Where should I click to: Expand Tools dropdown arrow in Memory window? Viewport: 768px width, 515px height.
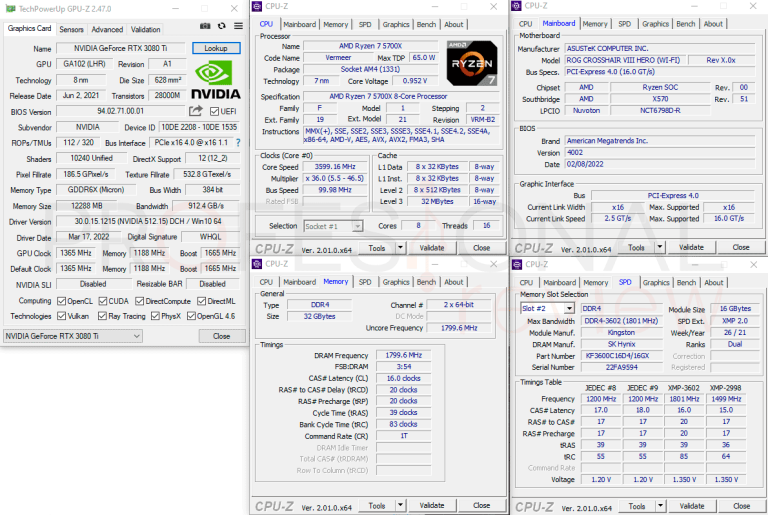click(400, 505)
